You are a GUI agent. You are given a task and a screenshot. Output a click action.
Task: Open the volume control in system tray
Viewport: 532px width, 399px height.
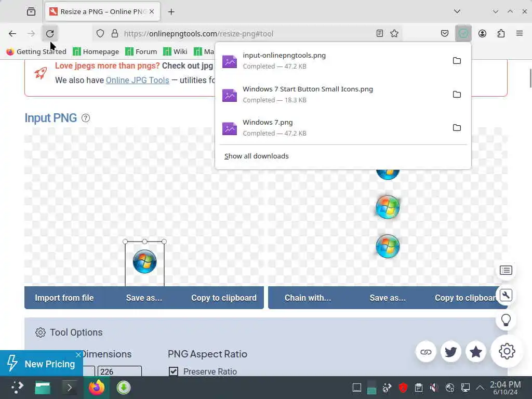click(434, 388)
